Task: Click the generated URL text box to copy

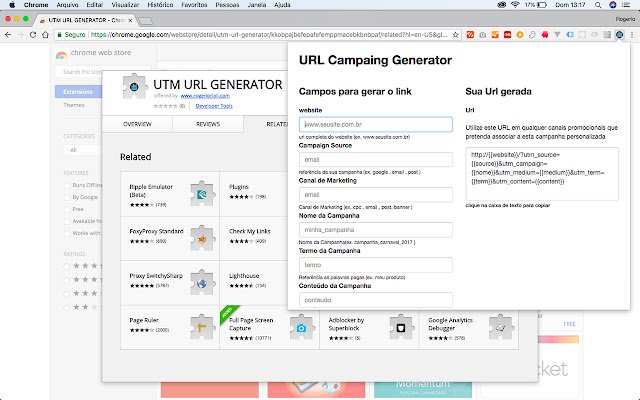Action: (542, 174)
